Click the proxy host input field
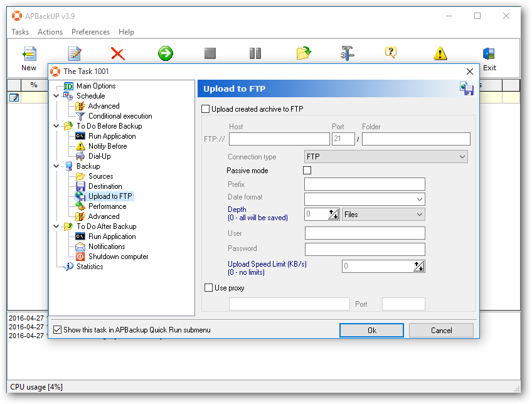532x404 pixels. [289, 304]
